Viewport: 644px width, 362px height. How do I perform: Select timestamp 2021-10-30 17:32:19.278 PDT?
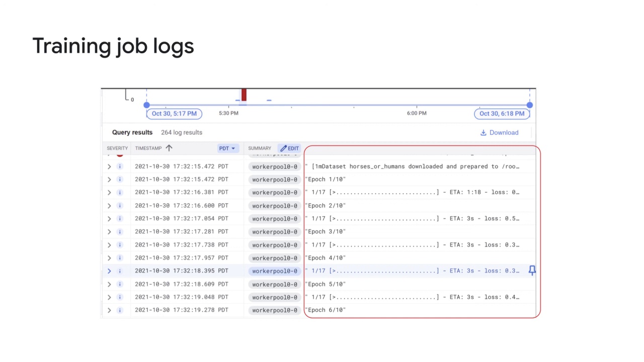coord(182,310)
